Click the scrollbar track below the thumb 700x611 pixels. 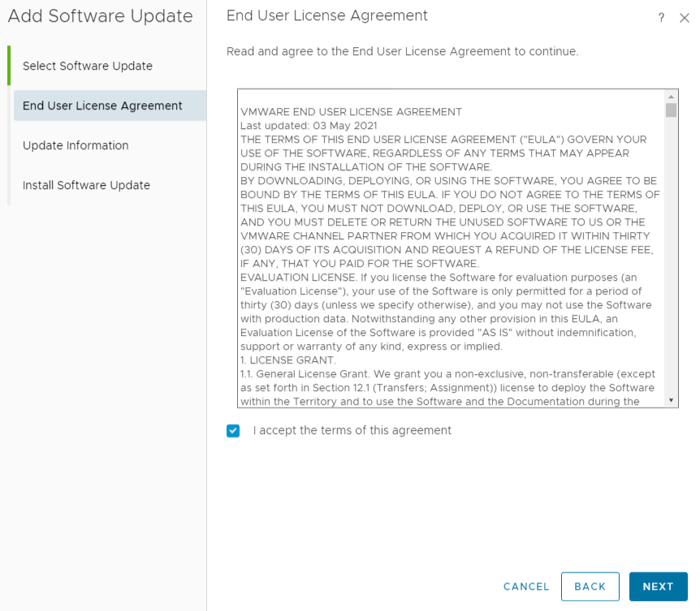[x=671, y=260]
